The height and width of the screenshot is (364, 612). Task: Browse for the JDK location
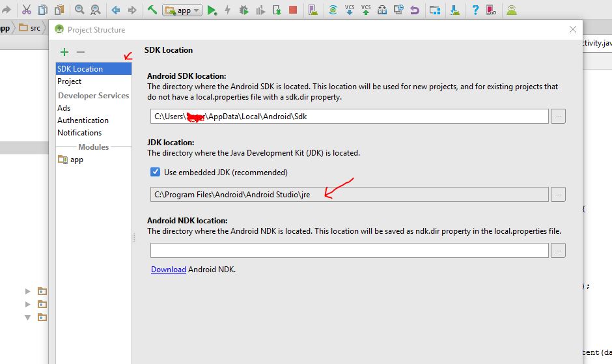(558, 195)
